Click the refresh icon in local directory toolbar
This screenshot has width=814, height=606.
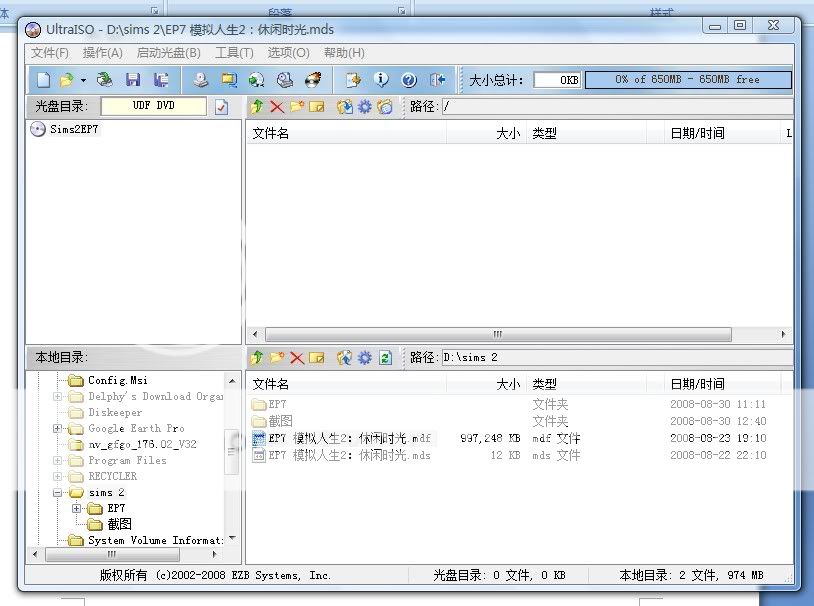(385, 357)
